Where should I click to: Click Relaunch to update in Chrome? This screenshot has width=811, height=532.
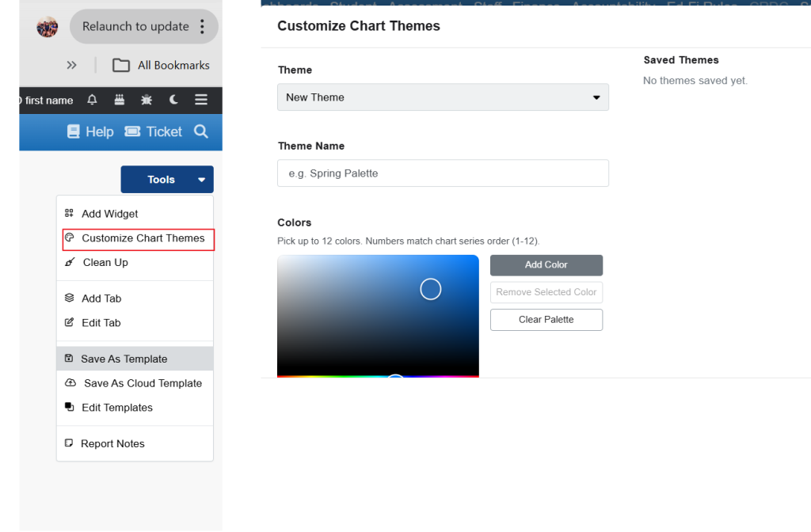pos(135,27)
